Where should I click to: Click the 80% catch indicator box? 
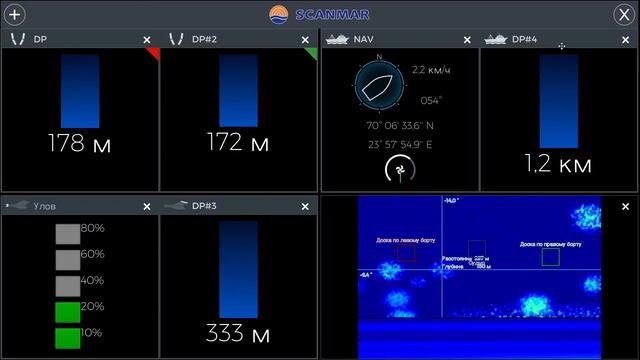68,234
